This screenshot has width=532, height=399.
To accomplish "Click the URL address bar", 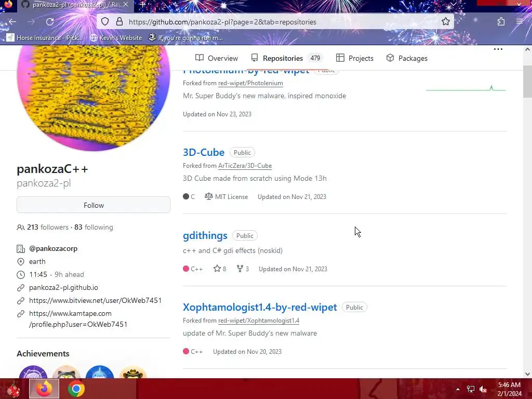I will coord(275,22).
